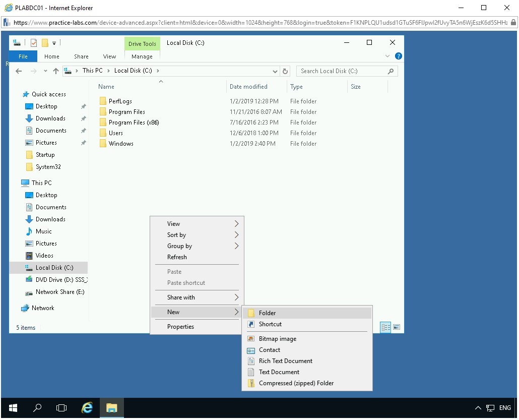519x420 pixels.
Task: Click Quick access in the navigation pane
Action: [49, 94]
